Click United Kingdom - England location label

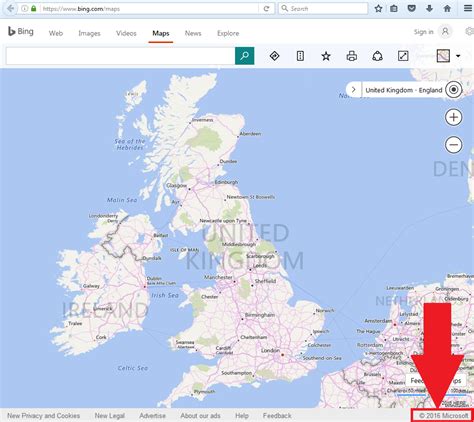click(404, 90)
